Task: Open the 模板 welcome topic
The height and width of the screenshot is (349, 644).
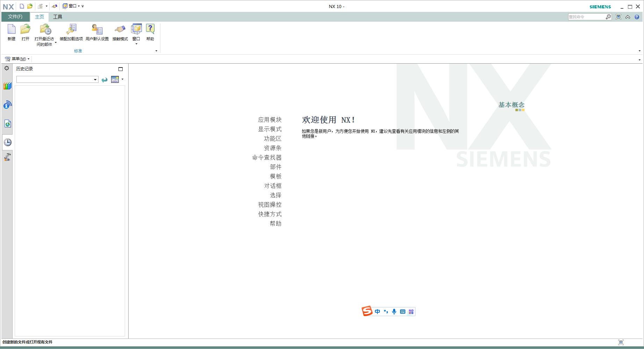Action: pos(276,176)
